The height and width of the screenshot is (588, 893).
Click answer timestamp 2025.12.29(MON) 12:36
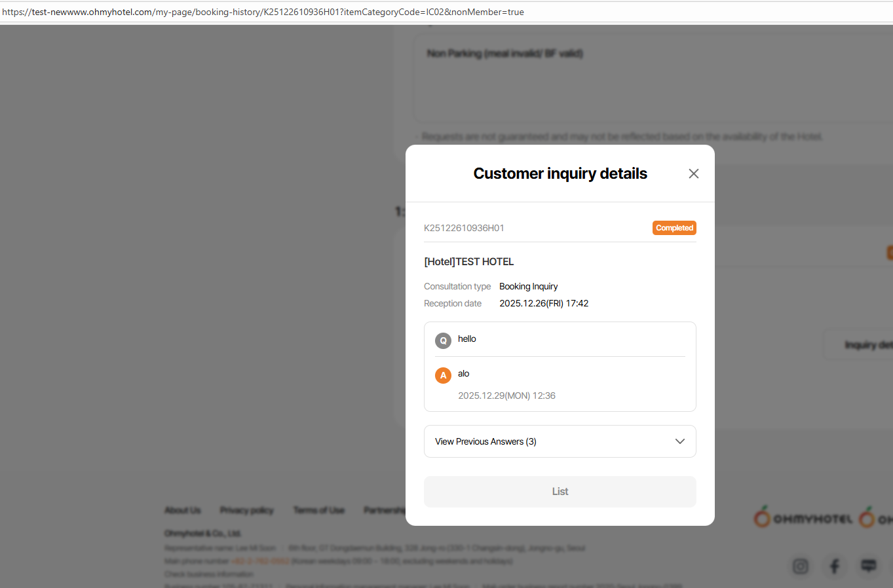click(x=507, y=395)
